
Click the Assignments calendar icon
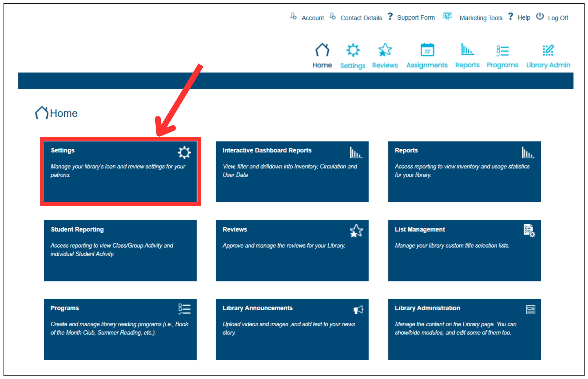427,50
